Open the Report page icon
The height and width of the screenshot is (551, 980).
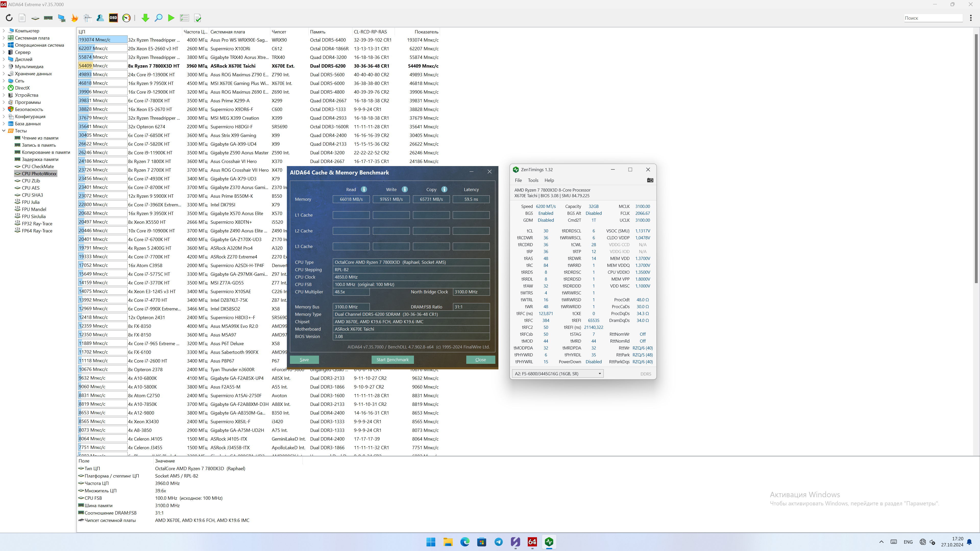click(22, 18)
